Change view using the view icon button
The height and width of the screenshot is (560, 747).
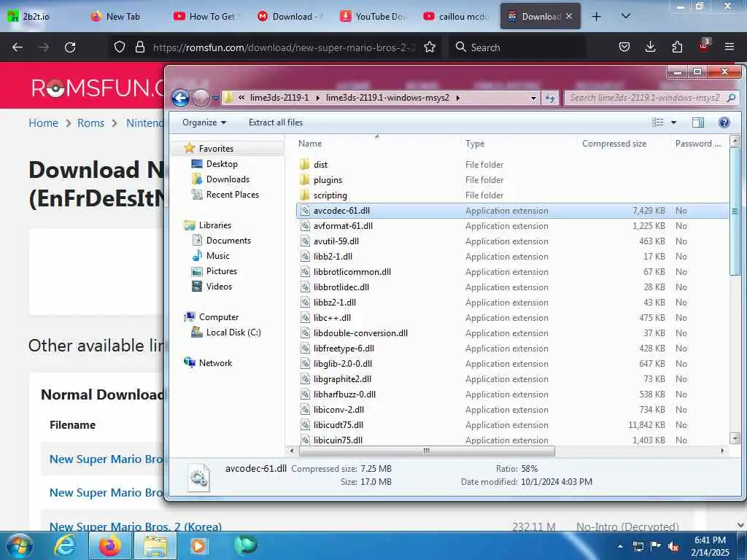click(658, 122)
